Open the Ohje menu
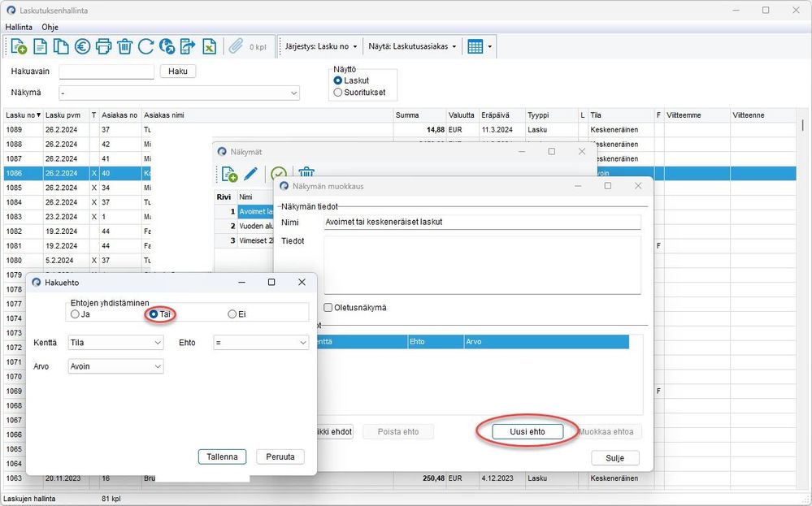Image resolution: width=812 pixels, height=506 pixels. pyautogui.click(x=50, y=27)
